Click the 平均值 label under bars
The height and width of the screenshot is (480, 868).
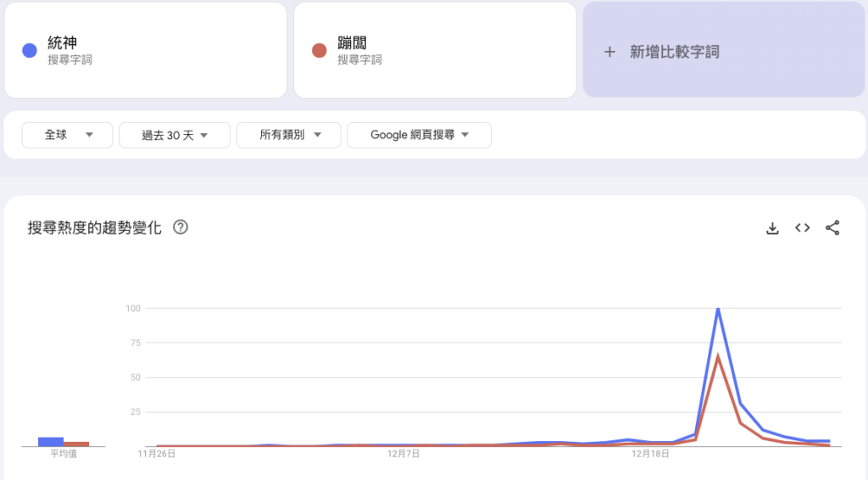[64, 454]
